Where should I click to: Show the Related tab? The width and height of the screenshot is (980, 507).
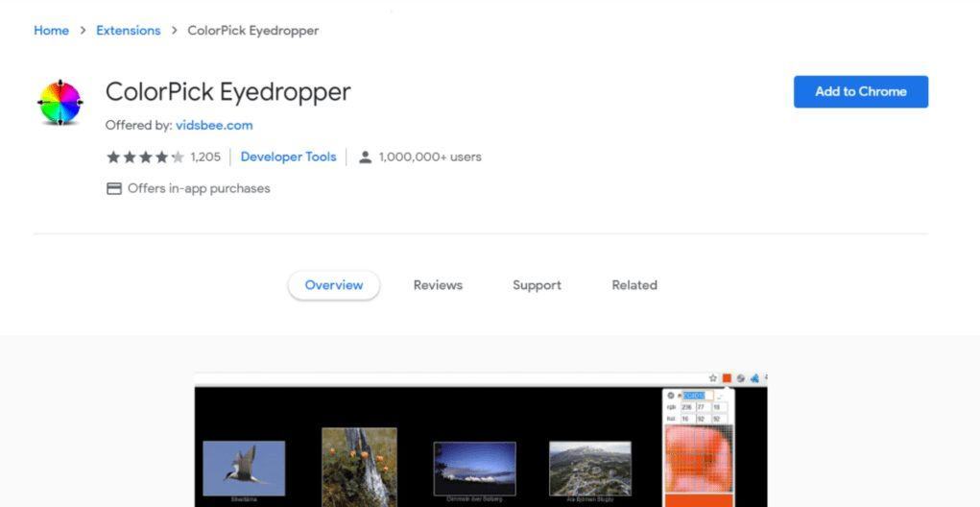[634, 285]
